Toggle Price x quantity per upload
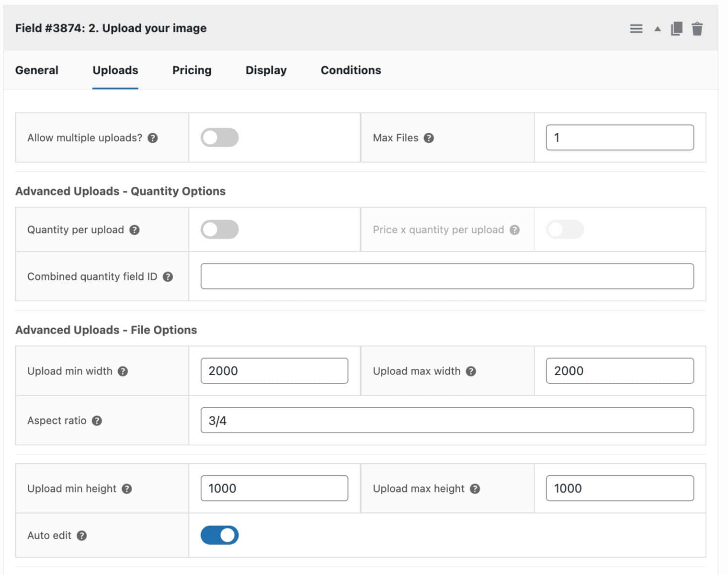This screenshot has width=728, height=575. pos(564,230)
